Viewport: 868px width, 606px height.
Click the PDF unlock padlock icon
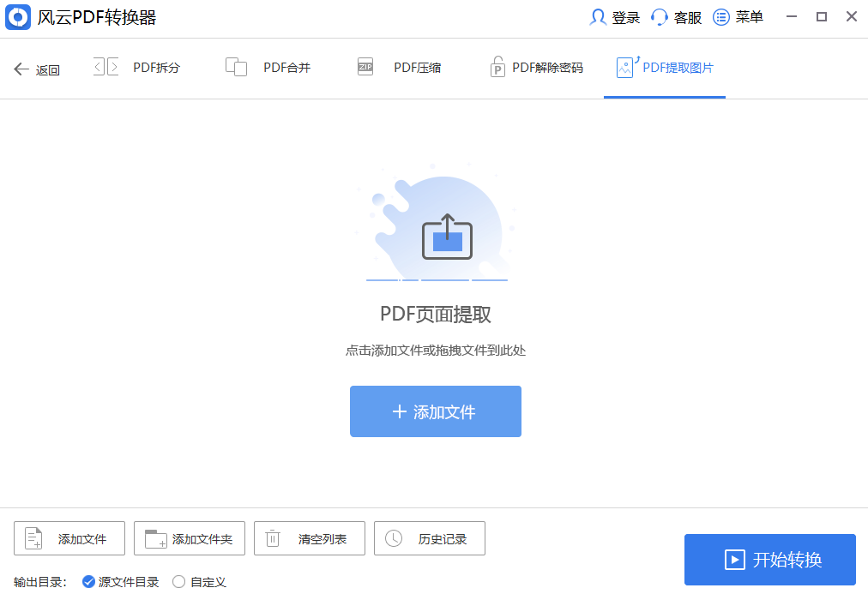pos(497,66)
